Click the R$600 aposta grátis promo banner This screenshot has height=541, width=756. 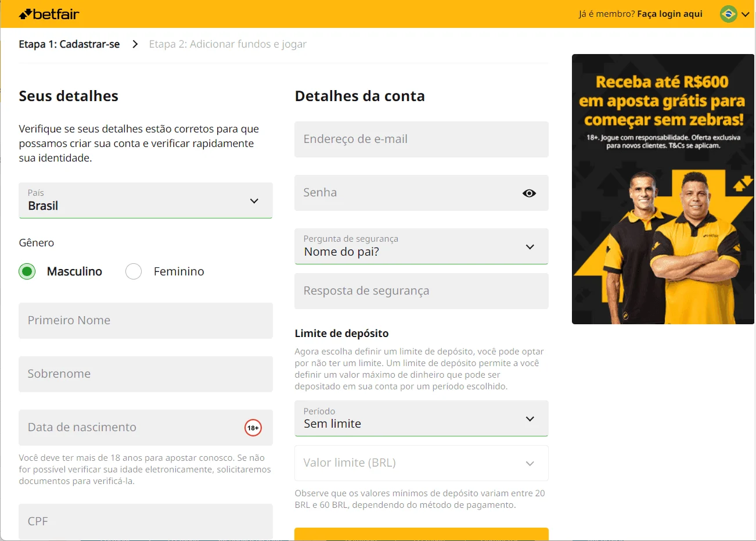(663, 189)
